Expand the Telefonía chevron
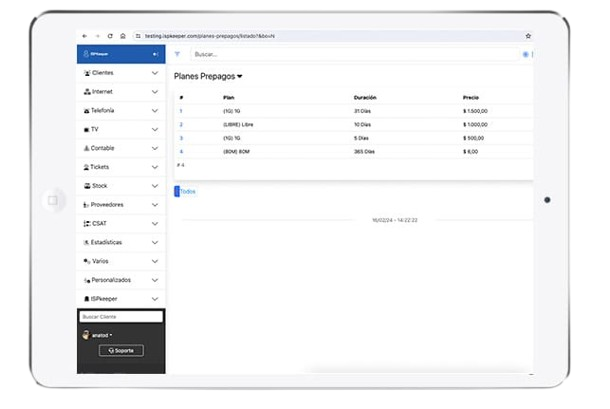The image size is (610, 409). (155, 111)
